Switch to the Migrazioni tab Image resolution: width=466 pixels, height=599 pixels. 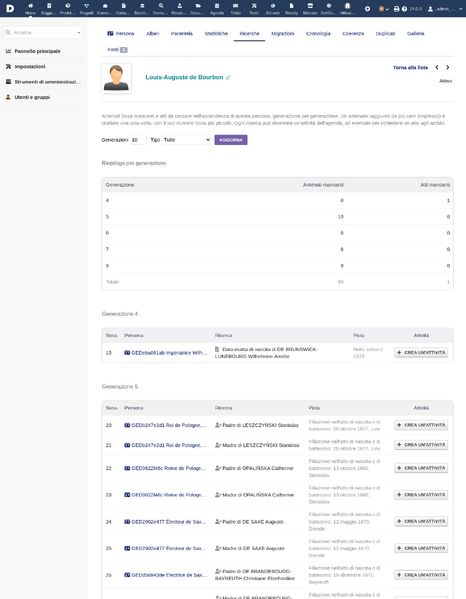(283, 34)
